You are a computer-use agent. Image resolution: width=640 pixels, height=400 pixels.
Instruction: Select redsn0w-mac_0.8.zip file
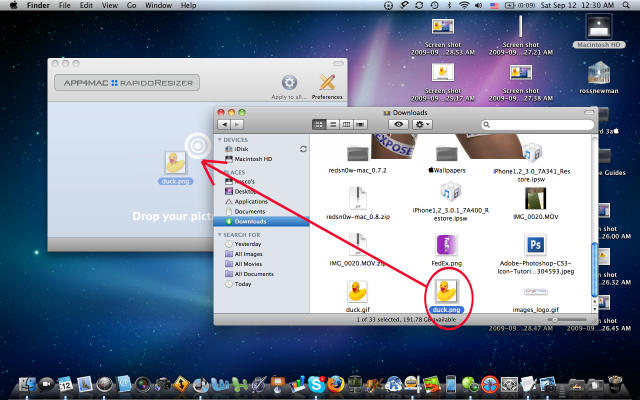[358, 203]
